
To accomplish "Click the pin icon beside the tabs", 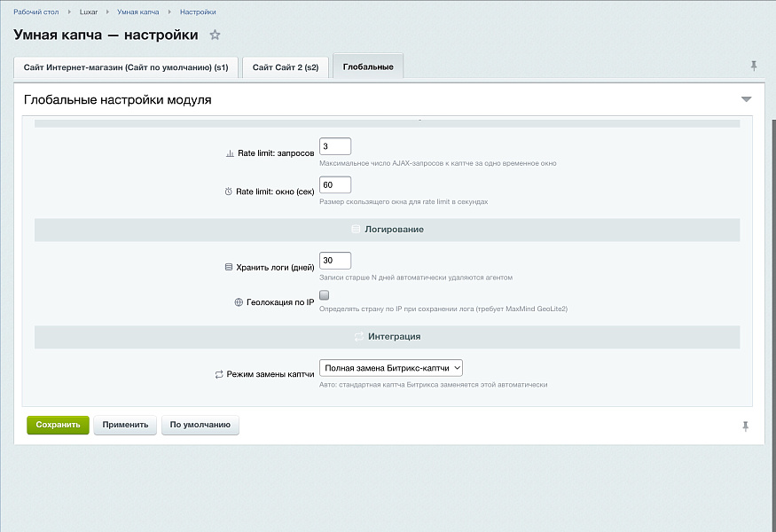I will tap(754, 66).
